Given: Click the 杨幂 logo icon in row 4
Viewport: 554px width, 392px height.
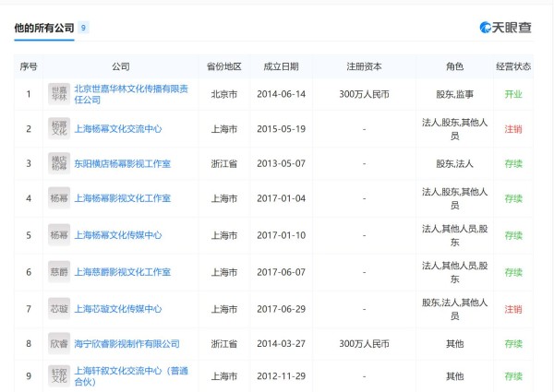Looking at the screenshot, I should point(59,198).
